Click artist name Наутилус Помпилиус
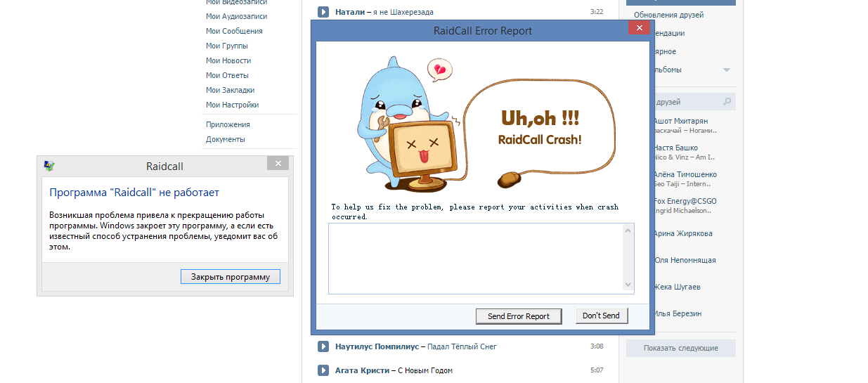Viewport: 868px width, 383px height. click(x=377, y=346)
